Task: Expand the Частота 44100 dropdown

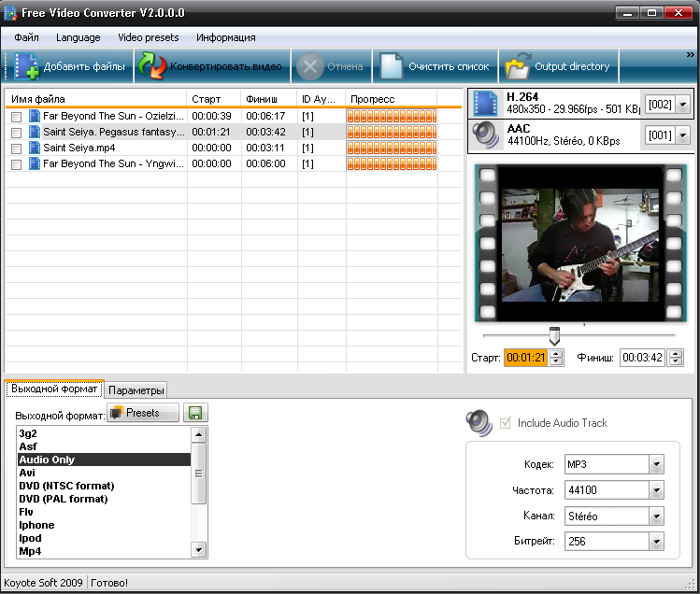Action: [656, 490]
